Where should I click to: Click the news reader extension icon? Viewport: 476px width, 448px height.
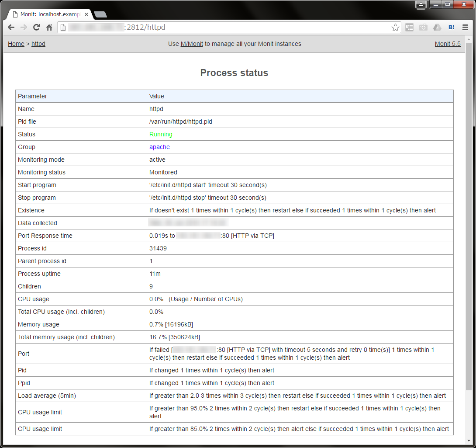pos(409,28)
